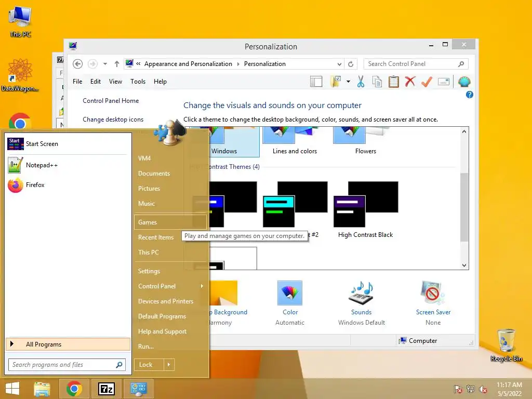
Task: Click the 7-Zip icon on the taskbar
Action: click(106, 389)
